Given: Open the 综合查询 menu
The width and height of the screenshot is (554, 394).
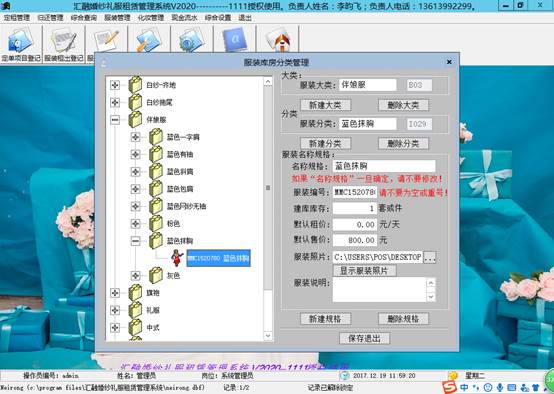Looking at the screenshot, I should coord(84,17).
